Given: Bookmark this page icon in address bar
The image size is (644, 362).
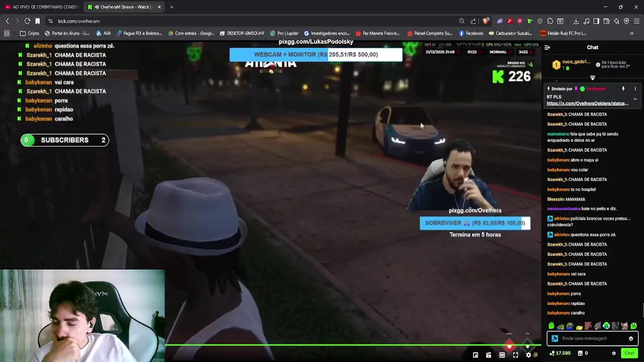Looking at the screenshot, I should 37,21.
